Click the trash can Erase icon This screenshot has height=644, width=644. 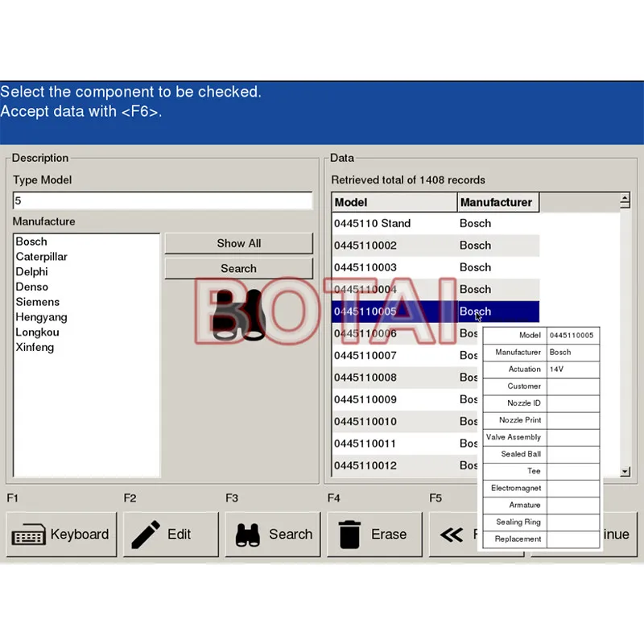(x=350, y=535)
